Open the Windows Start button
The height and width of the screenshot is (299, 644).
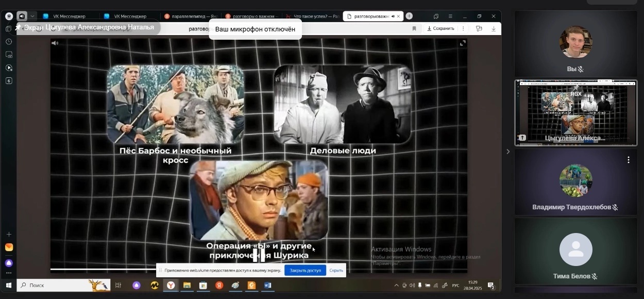9,285
